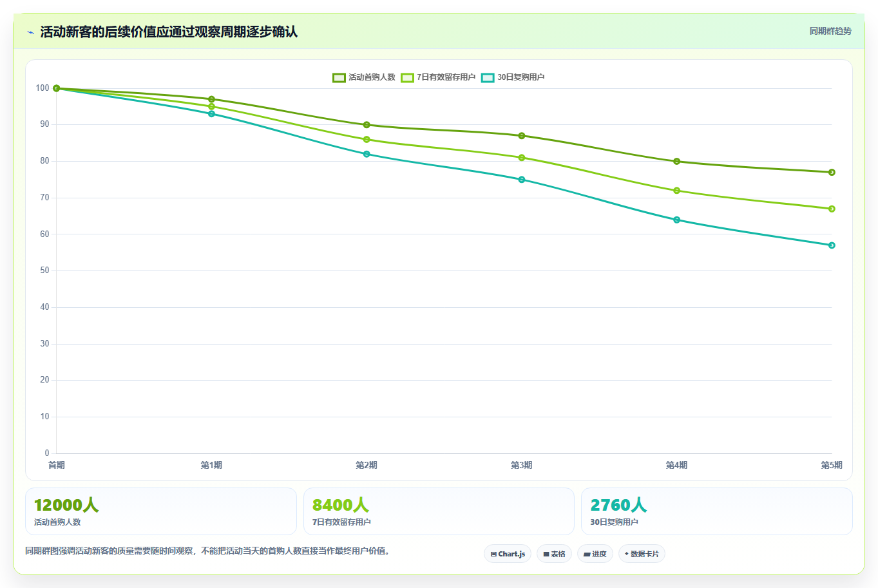Click the 第4期 x-axis label
Viewport: 878px width, 588px height.
[x=676, y=465]
